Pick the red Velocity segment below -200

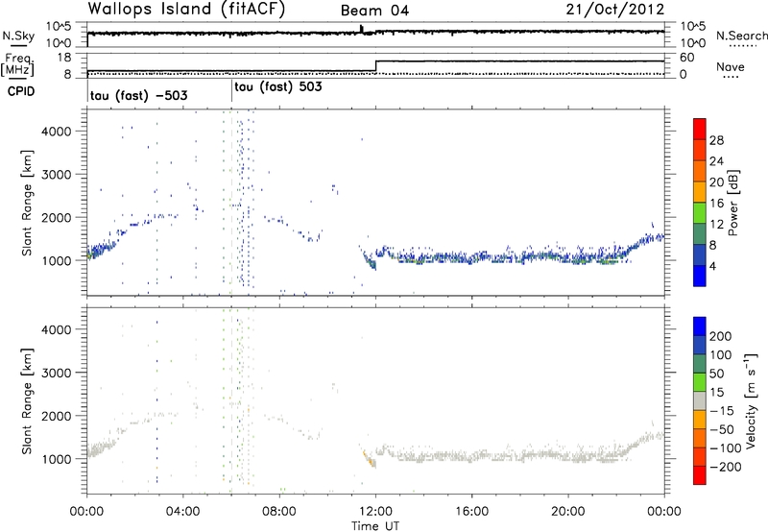(x=700, y=475)
